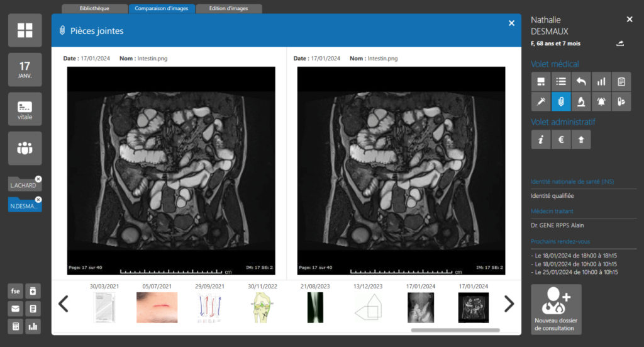The height and width of the screenshot is (347, 644).
Task: Click the bar chart icon in Volet médical
Action: click(x=601, y=81)
